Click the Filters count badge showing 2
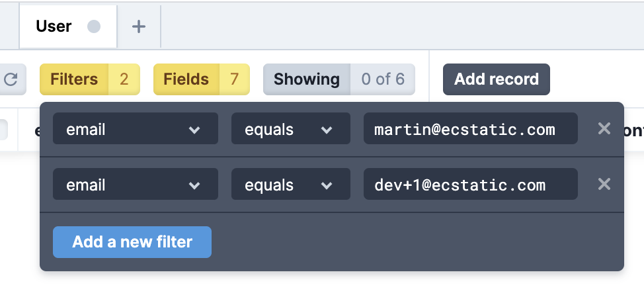 (x=124, y=79)
